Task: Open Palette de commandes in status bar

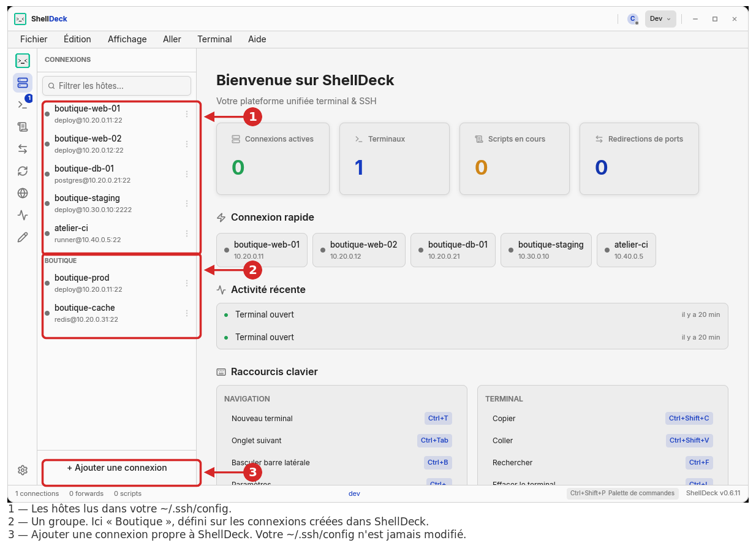Action: [x=622, y=493]
